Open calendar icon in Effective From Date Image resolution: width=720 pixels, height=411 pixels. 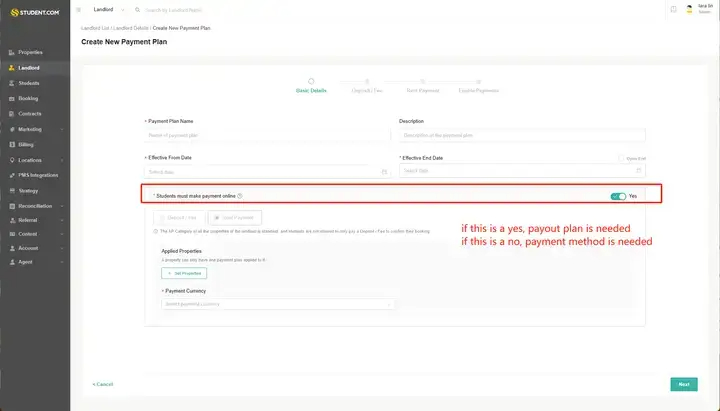coord(384,172)
